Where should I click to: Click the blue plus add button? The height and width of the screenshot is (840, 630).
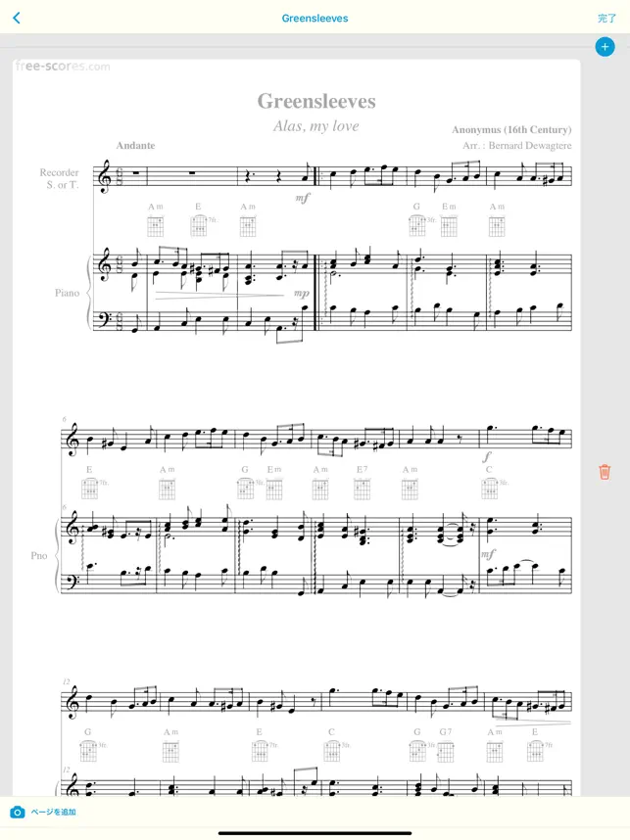pyautogui.click(x=605, y=47)
